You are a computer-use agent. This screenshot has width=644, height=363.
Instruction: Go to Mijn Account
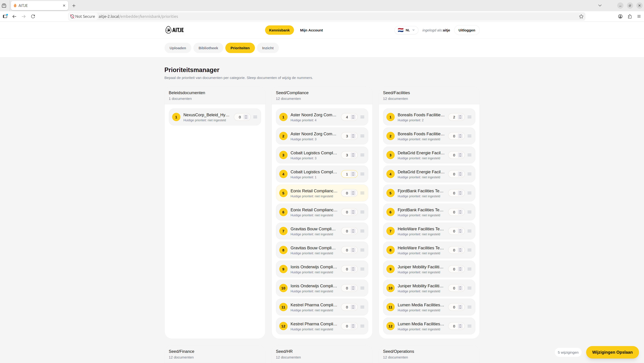[311, 30]
